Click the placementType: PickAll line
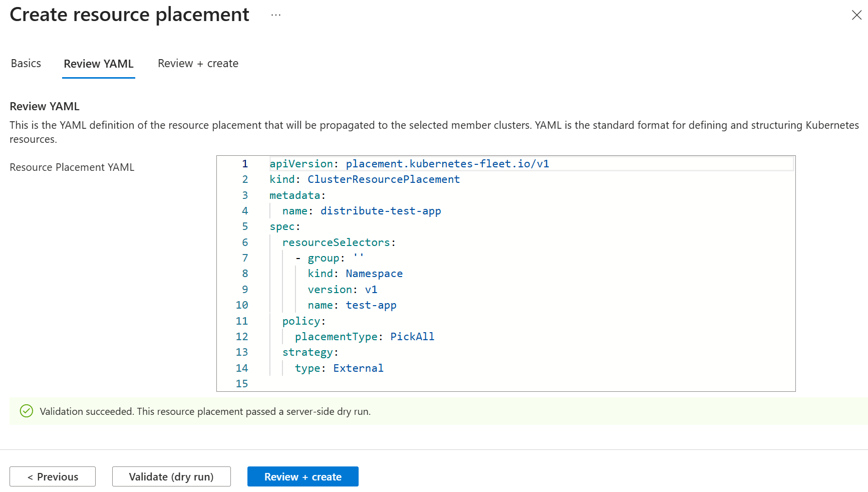 (x=365, y=337)
